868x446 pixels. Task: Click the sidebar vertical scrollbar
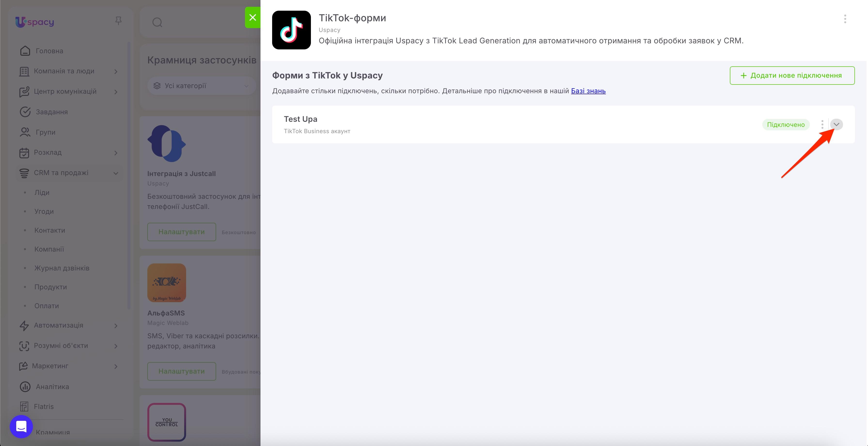point(128,175)
